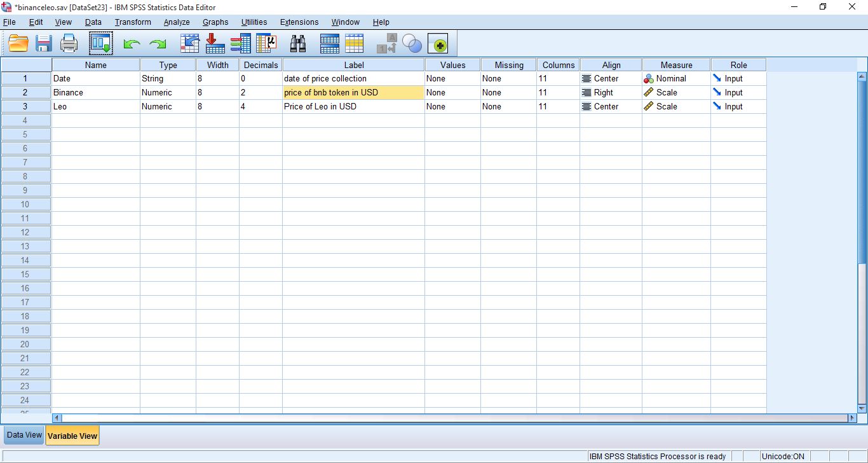This screenshot has height=463, width=868.
Task: Open the Variables info icon
Action: click(241, 43)
